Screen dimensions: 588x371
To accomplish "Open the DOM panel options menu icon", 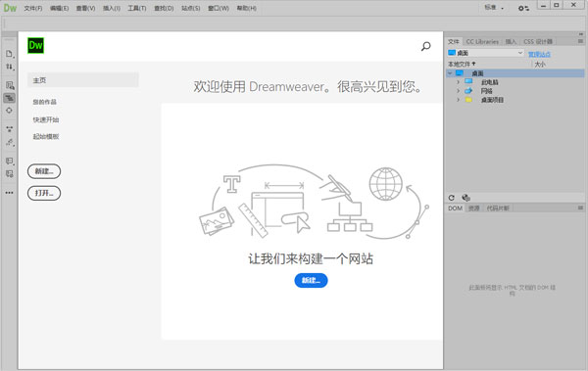I will (580, 208).
